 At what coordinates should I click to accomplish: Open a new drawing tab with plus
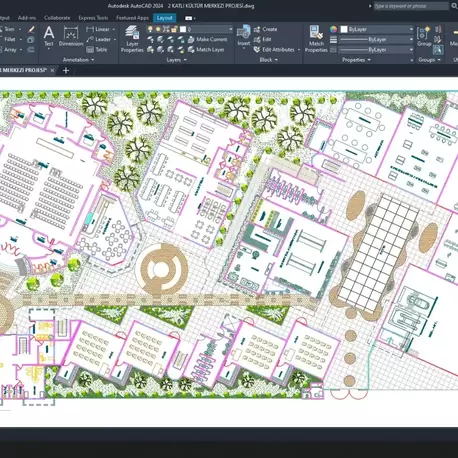pyautogui.click(x=66, y=70)
